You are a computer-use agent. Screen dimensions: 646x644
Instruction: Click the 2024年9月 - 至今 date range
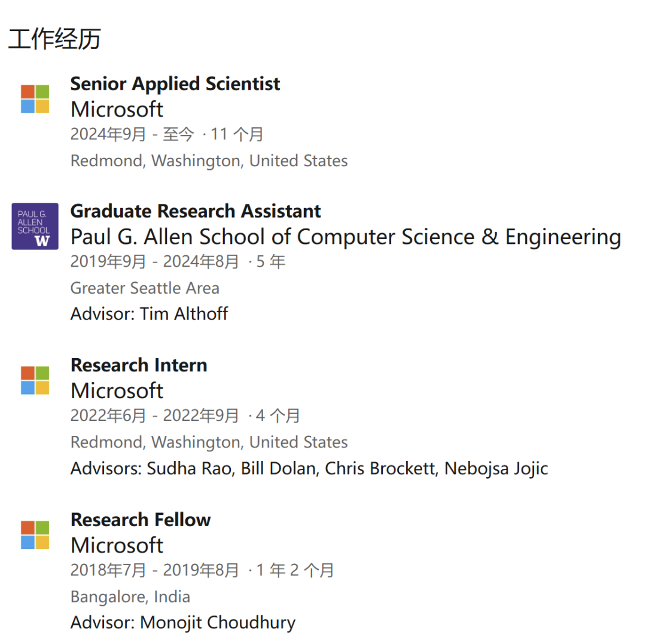click(132, 135)
